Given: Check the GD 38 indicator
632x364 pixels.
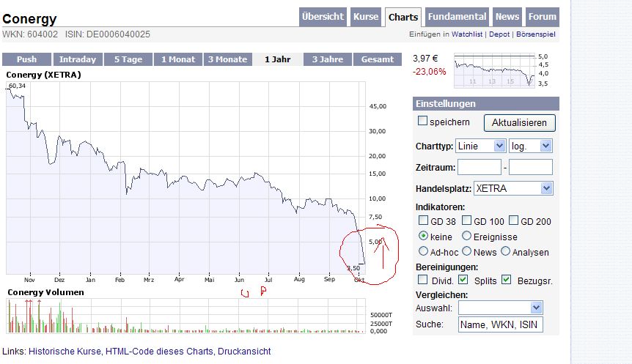Looking at the screenshot, I should click(423, 220).
